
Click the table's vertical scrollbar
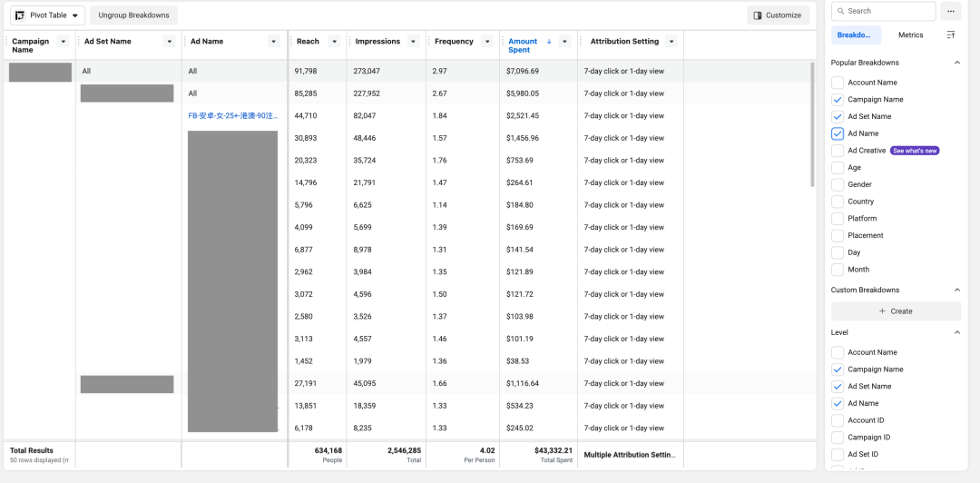coord(812,123)
